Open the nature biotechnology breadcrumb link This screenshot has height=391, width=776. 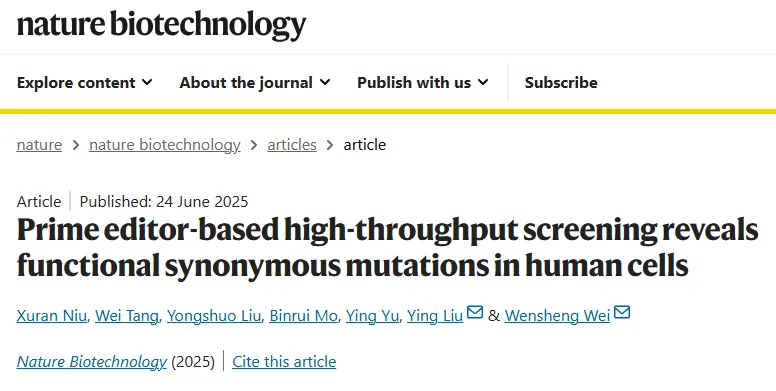tap(165, 145)
